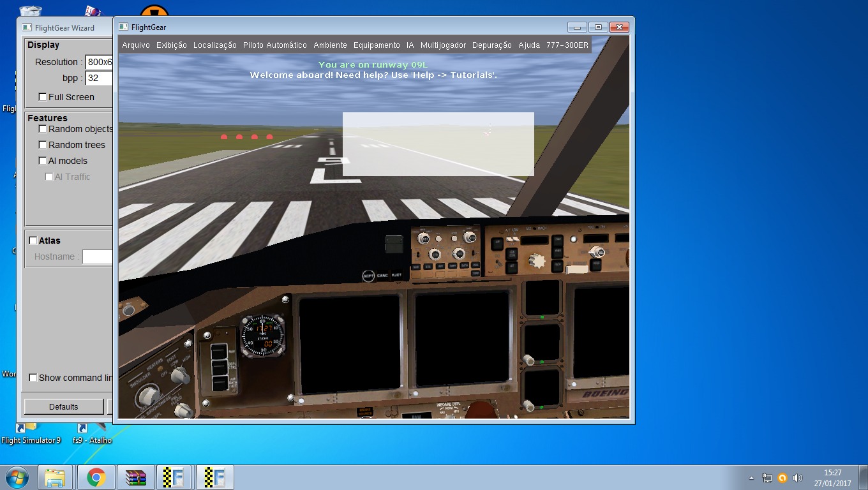Click the A/T ARM switches

[x=512, y=240]
